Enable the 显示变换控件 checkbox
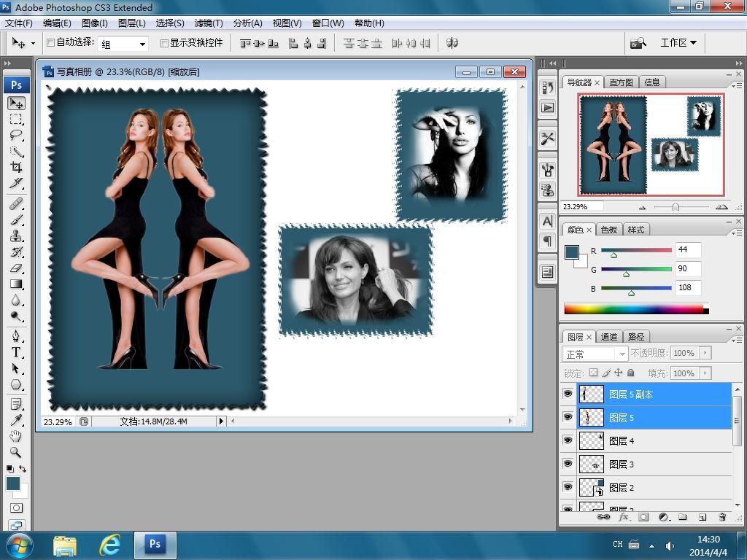The height and width of the screenshot is (560, 747). pyautogui.click(x=164, y=43)
